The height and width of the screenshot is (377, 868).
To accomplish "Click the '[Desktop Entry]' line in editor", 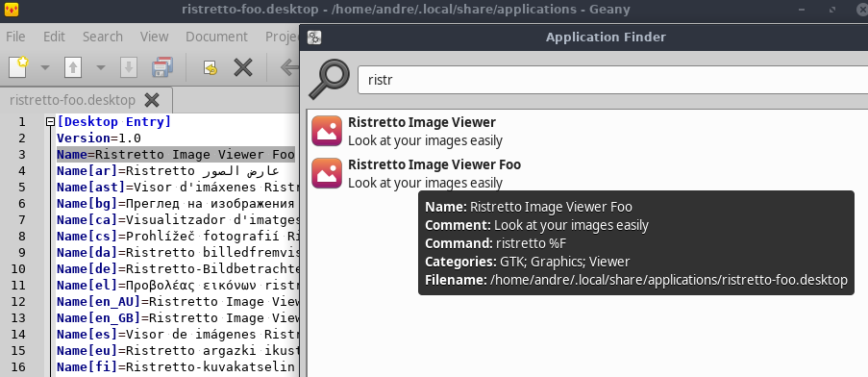I will (x=114, y=122).
